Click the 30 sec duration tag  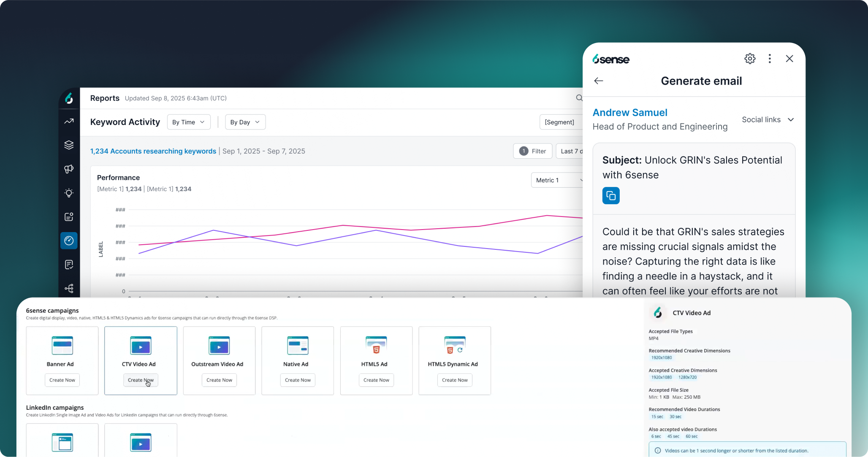point(675,416)
